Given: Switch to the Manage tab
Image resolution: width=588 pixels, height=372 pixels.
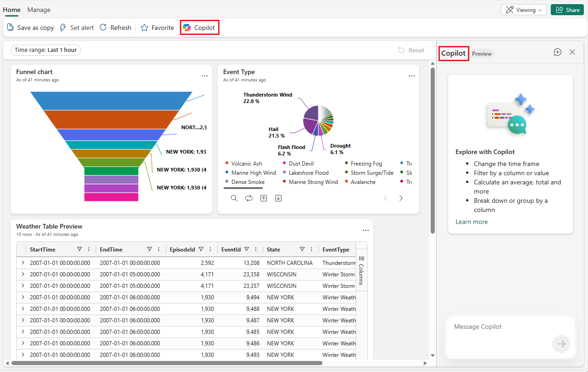Looking at the screenshot, I should pos(39,10).
